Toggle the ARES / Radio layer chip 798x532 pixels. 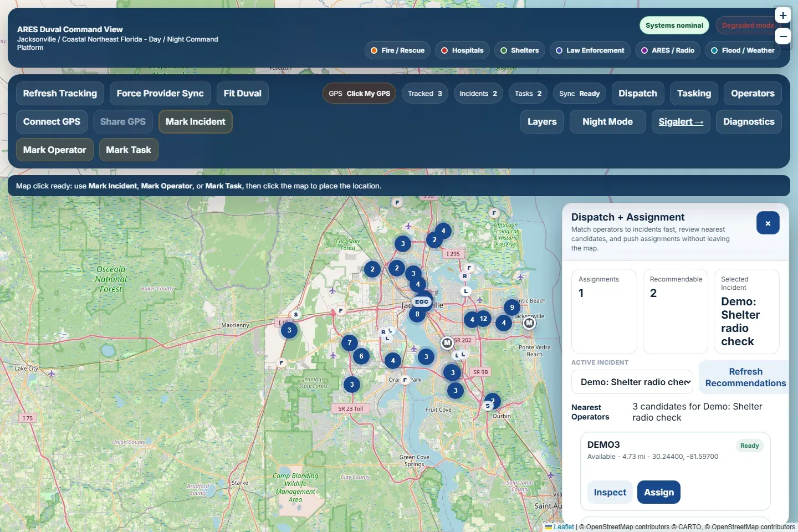[x=668, y=50]
